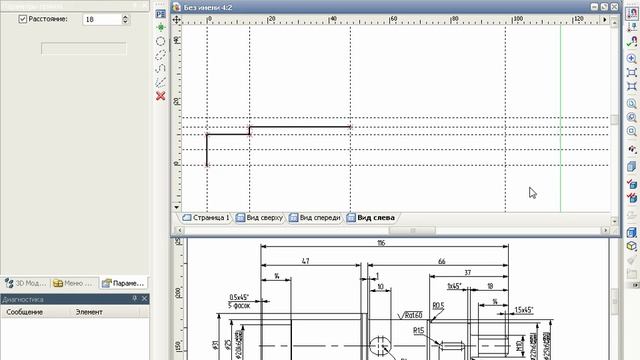Click the 66 dimension in lower drawing
The height and width of the screenshot is (360, 640).
point(442,261)
